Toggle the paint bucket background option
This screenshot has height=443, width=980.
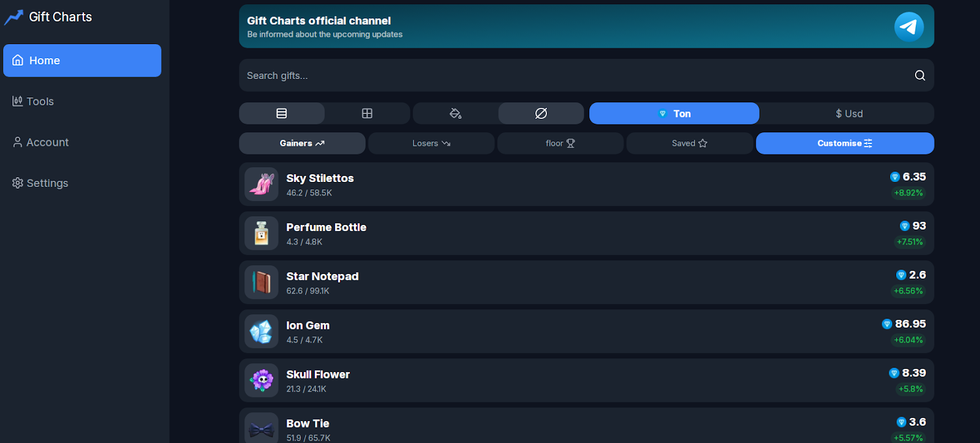(x=456, y=113)
